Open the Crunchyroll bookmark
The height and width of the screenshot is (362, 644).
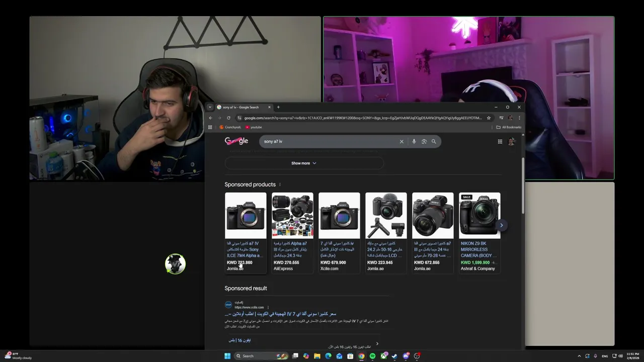[x=230, y=127]
